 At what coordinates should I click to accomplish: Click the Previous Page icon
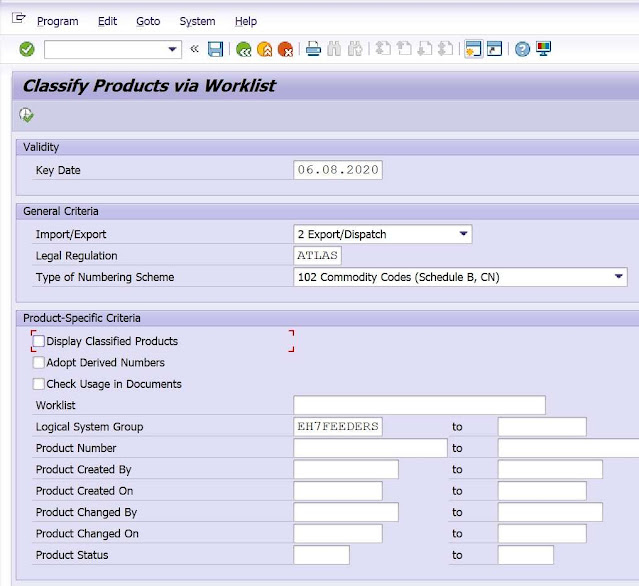(x=404, y=49)
